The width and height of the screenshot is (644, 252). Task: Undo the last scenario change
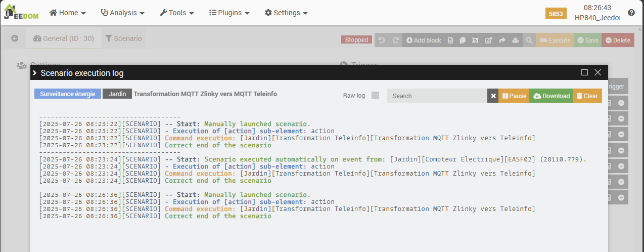(382, 40)
